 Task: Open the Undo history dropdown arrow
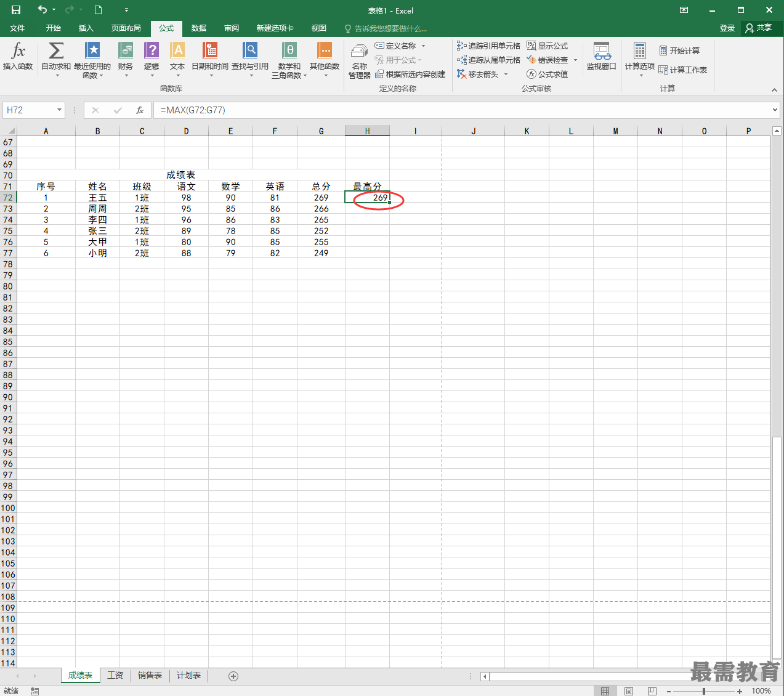coord(54,10)
